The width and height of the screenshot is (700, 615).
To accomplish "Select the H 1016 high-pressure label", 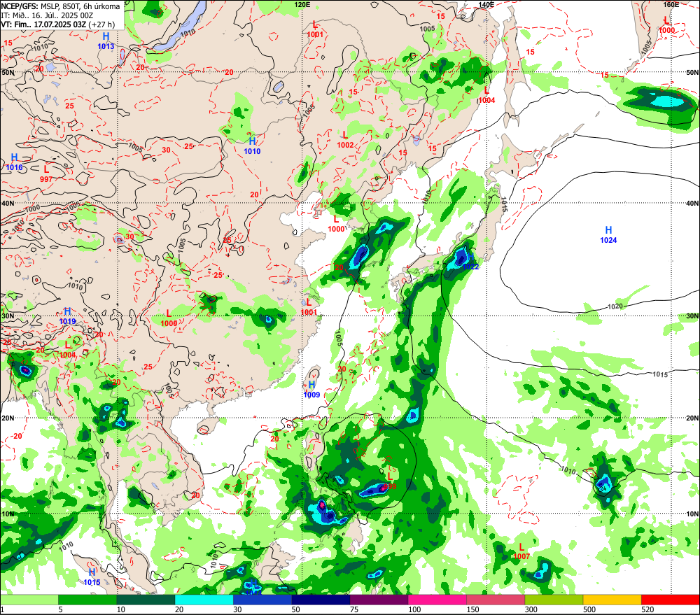I will (14, 162).
